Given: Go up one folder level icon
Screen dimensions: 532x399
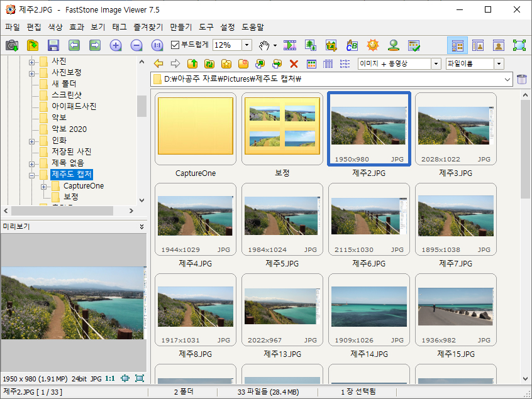Looking at the screenshot, I should tap(192, 63).
